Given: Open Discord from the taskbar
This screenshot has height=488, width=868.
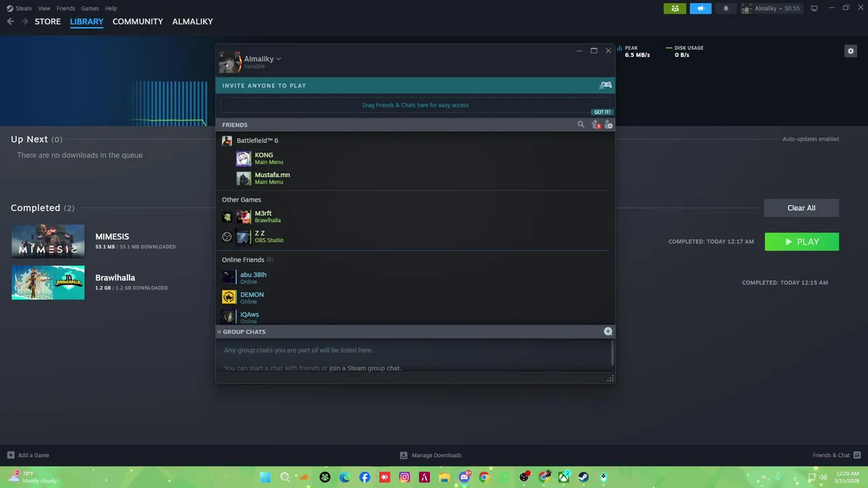Looking at the screenshot, I should (x=465, y=477).
